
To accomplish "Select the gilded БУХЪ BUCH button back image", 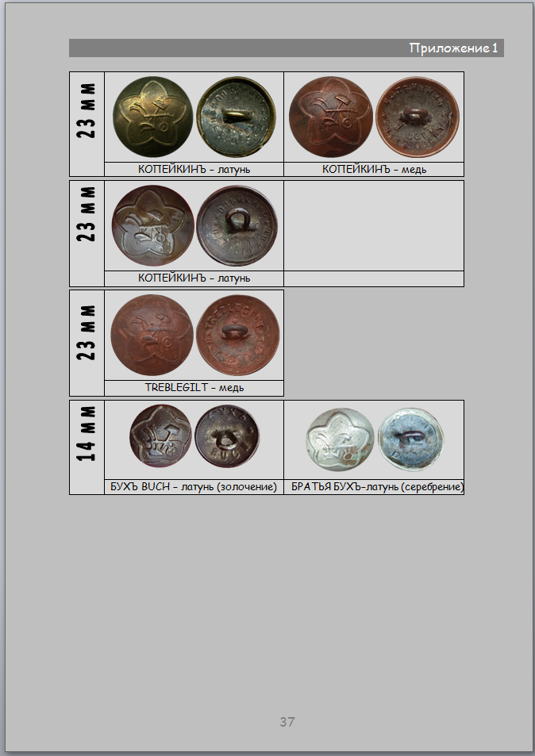I will pos(227,436).
